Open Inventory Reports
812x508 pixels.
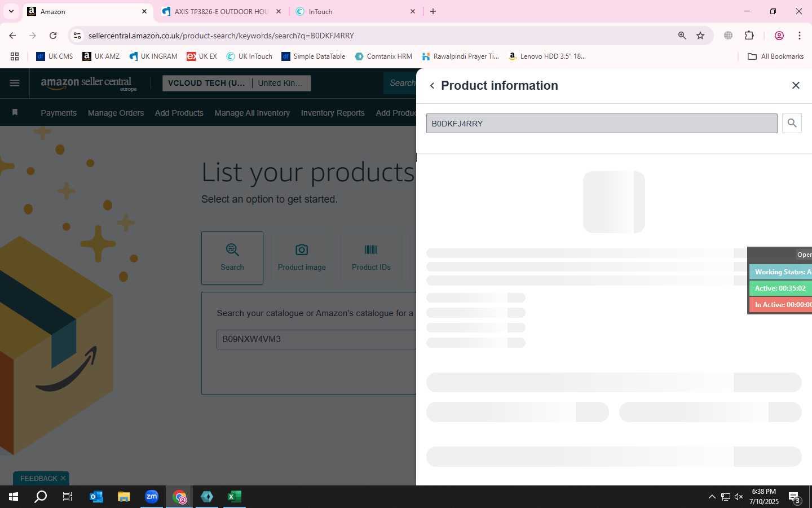[333, 113]
